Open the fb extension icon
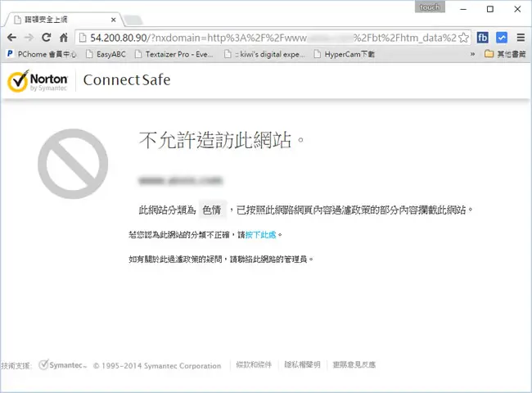This screenshot has height=393, width=532. 482,38
